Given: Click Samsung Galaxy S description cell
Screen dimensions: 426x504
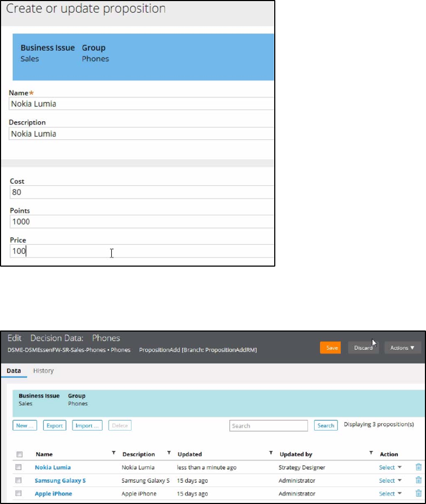Looking at the screenshot, I should point(145,481).
